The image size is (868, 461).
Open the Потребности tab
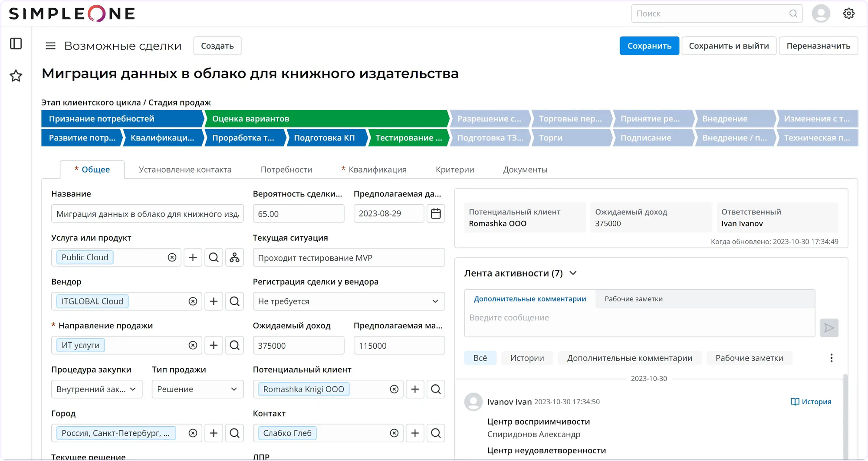point(286,170)
